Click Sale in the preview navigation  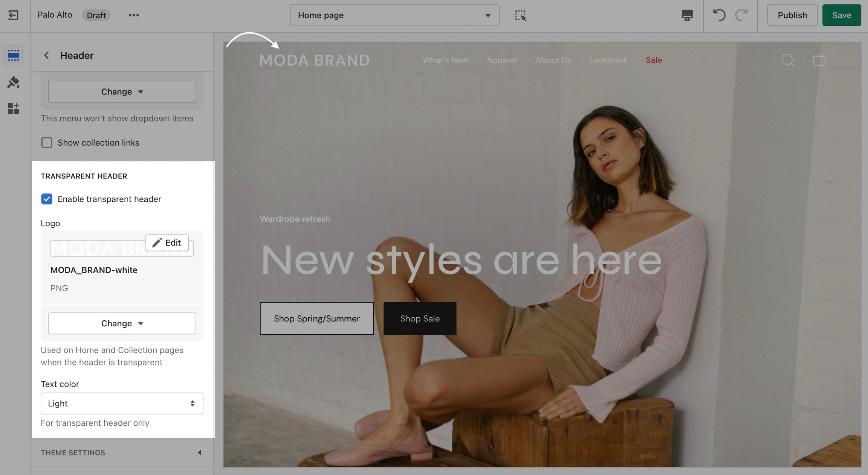point(654,60)
